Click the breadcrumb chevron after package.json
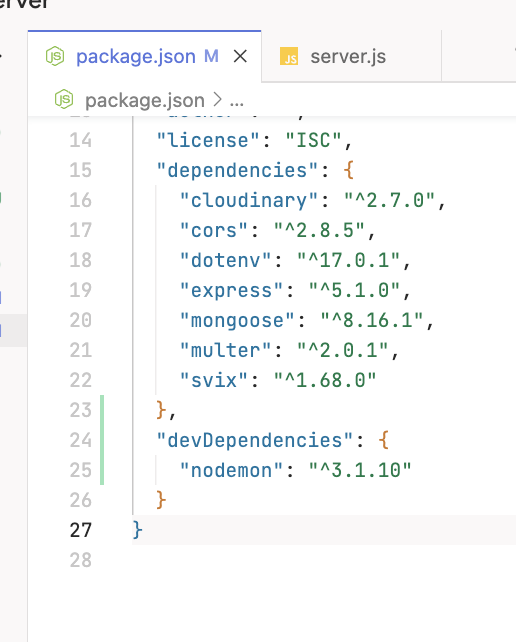 (x=217, y=100)
